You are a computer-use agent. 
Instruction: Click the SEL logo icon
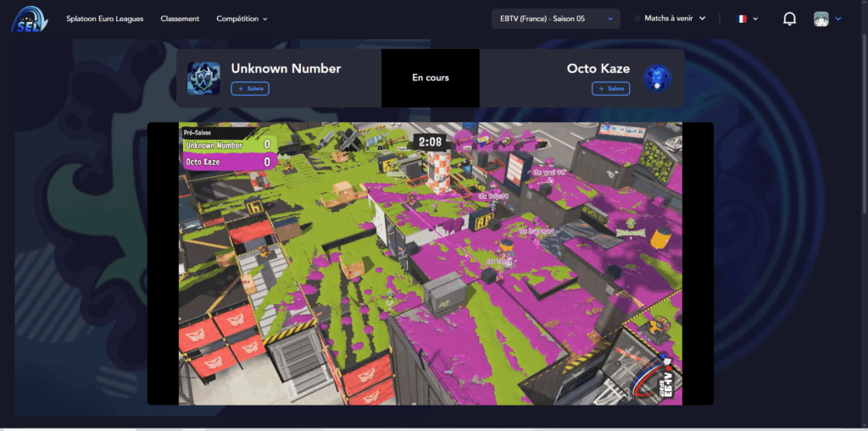coord(30,19)
